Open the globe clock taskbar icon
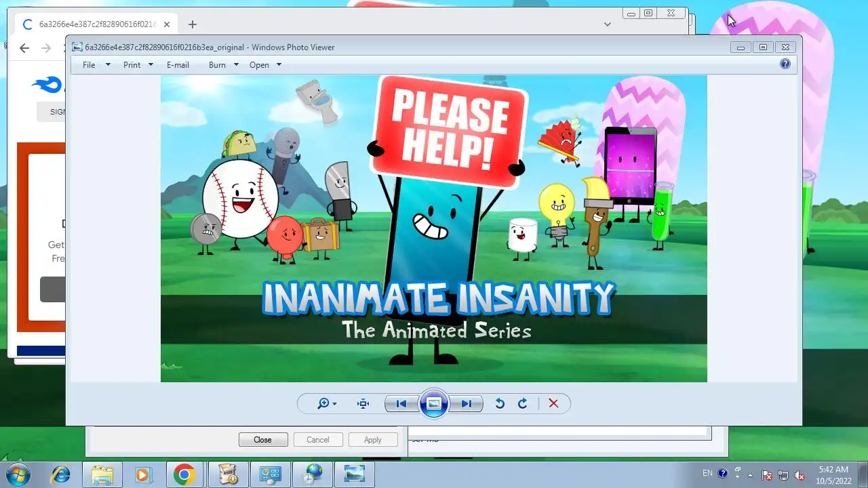 [313, 474]
